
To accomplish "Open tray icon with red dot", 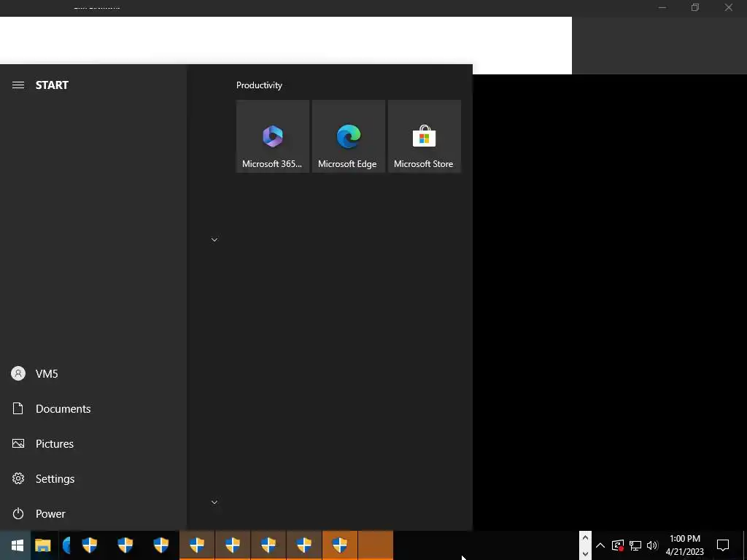I will (x=618, y=545).
